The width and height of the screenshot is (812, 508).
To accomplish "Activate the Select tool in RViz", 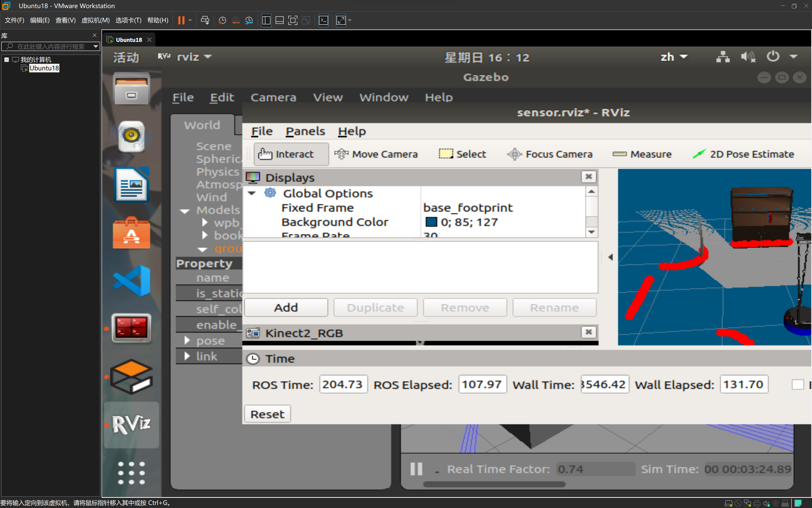I will point(462,154).
